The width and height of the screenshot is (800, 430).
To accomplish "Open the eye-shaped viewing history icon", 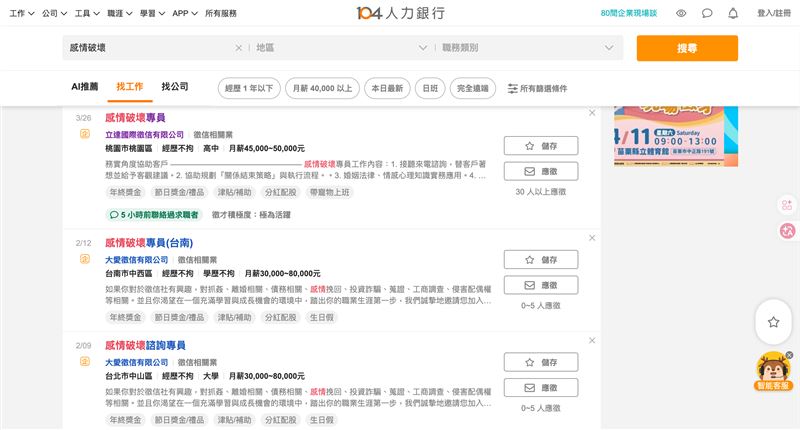I will [681, 13].
